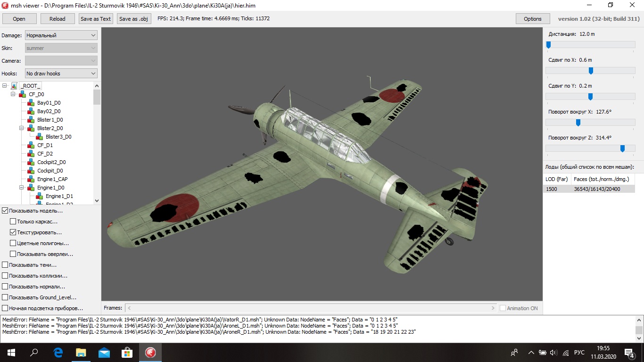
Task: Open the Windows notification center icon
Action: point(629,353)
